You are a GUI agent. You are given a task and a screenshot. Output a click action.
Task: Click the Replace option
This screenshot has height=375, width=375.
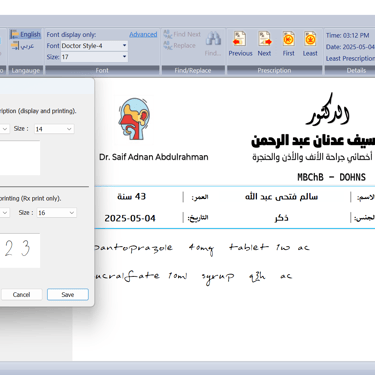point(179,46)
